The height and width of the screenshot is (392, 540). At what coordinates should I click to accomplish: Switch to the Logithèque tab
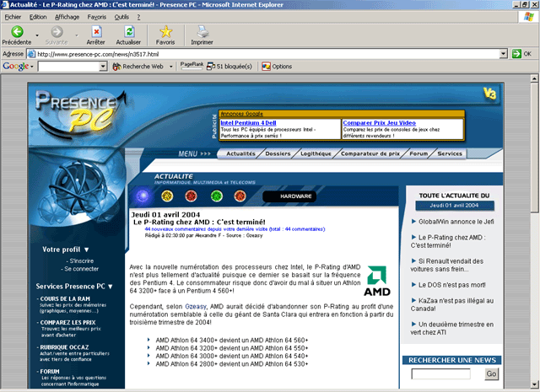[x=316, y=153]
